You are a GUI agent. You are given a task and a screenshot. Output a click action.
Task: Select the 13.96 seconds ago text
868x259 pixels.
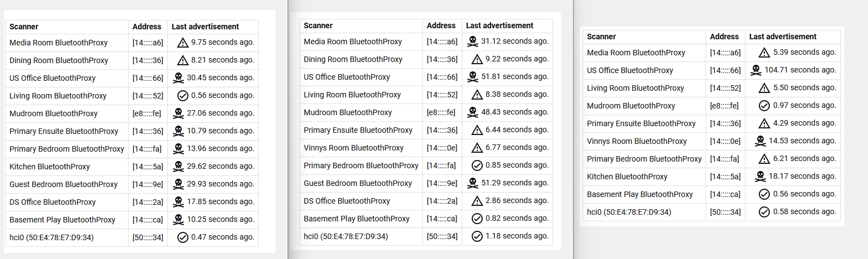click(x=220, y=149)
